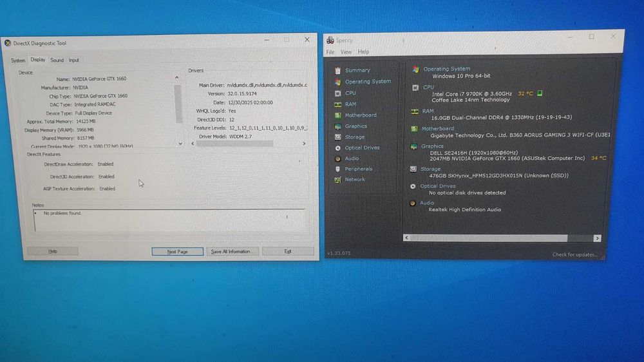Open the View menu in Speccy
Viewport: 644px width, 362px height.
coord(346,52)
